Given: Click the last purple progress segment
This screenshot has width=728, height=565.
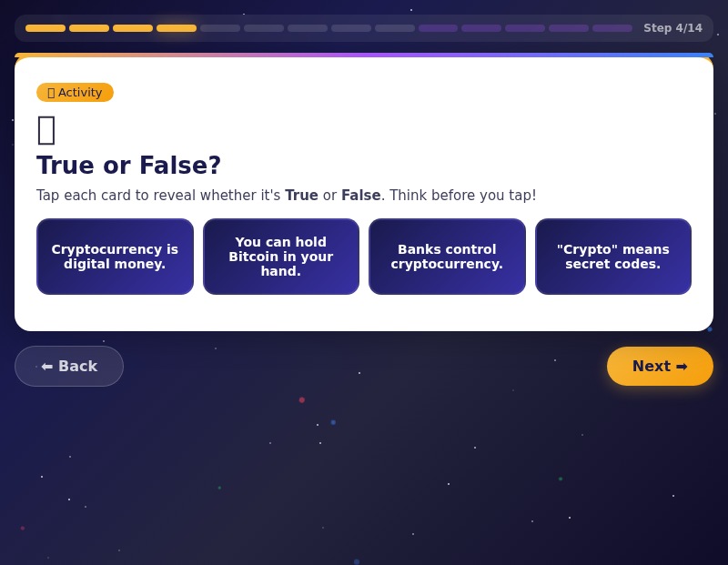Looking at the screenshot, I should tap(612, 28).
